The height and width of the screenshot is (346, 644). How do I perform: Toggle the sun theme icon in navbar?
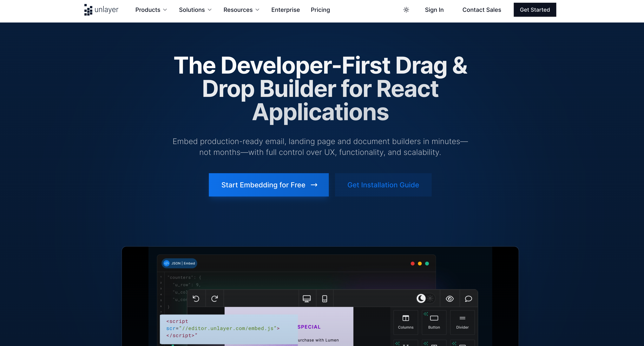coord(406,10)
